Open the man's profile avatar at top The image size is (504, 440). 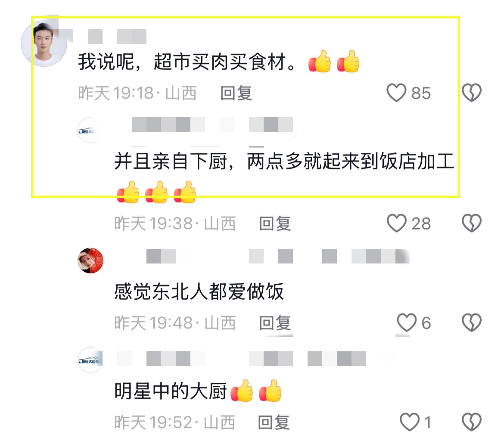44,43
